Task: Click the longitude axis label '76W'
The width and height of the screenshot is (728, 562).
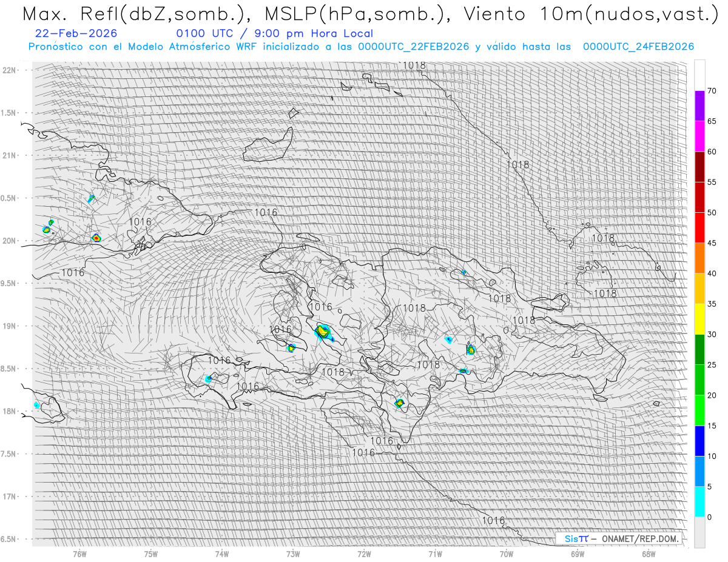Action: pos(79,555)
